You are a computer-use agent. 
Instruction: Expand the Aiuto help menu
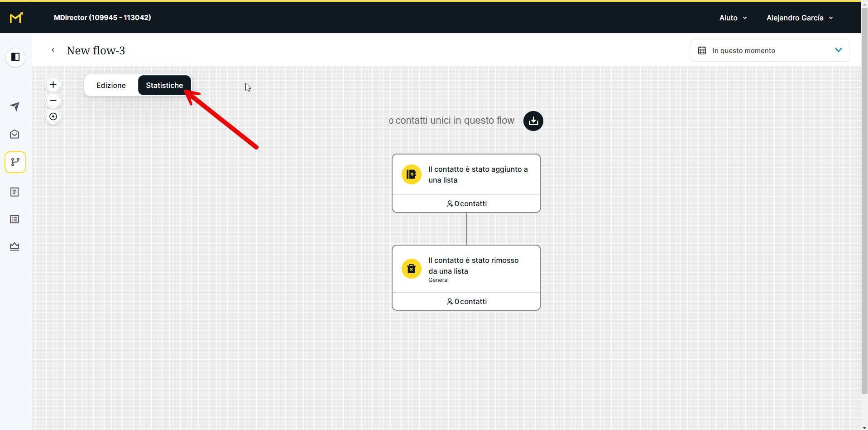733,18
